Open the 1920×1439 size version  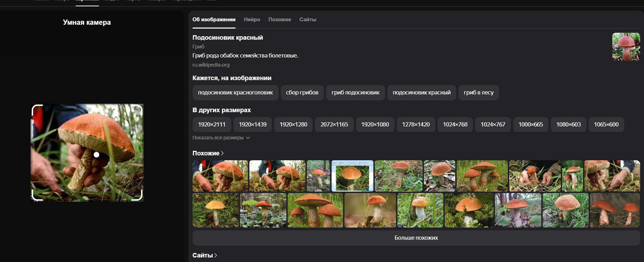click(x=253, y=124)
